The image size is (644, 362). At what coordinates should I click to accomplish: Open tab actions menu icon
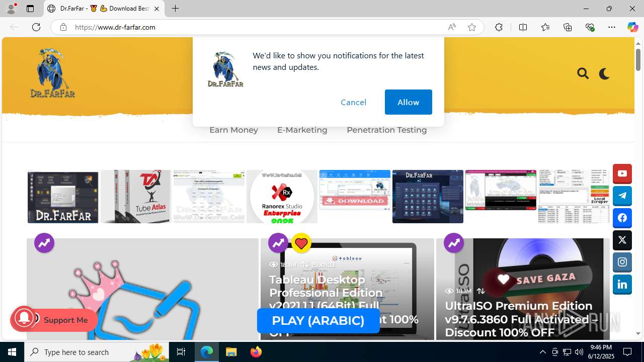[x=30, y=9]
